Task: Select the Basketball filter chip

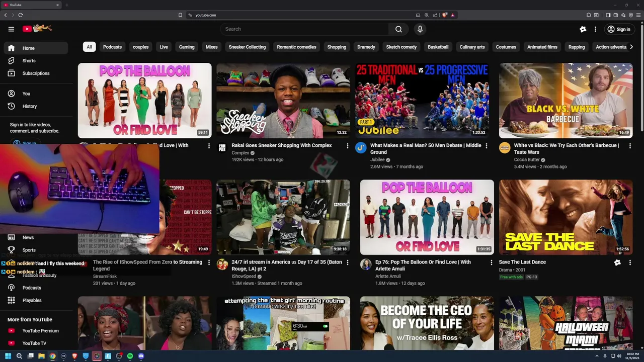Action: (x=438, y=47)
